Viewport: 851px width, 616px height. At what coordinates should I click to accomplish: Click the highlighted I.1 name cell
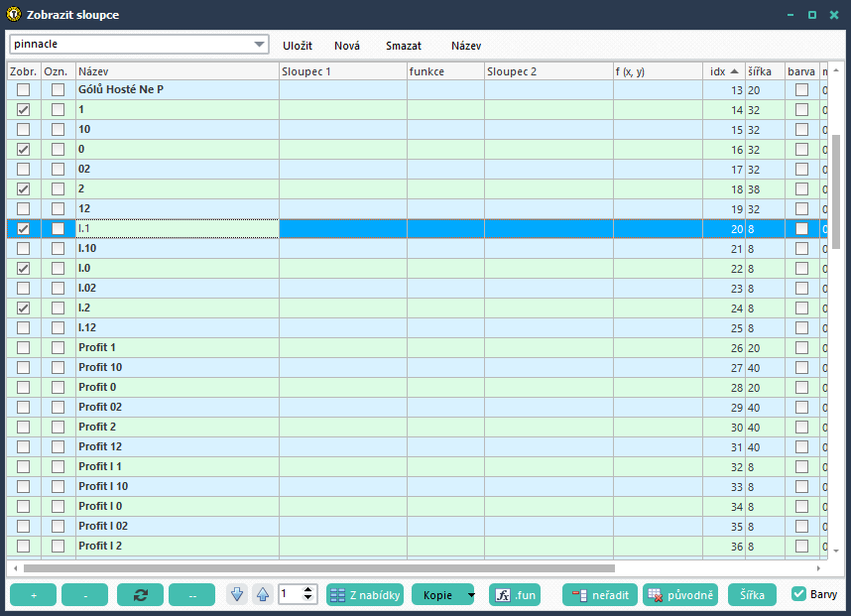[177, 228]
